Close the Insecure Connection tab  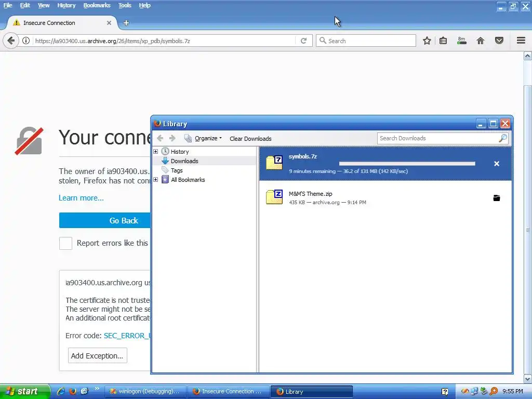(109, 23)
